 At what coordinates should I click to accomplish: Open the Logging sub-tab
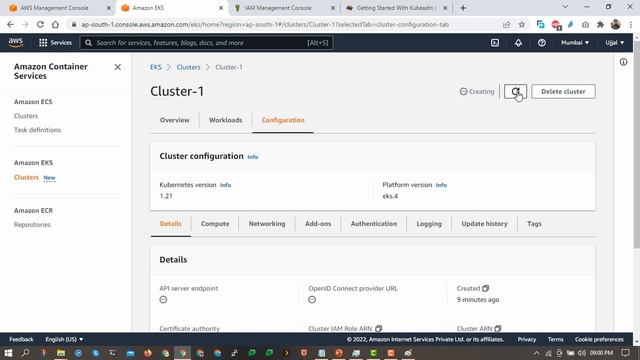[x=429, y=224]
